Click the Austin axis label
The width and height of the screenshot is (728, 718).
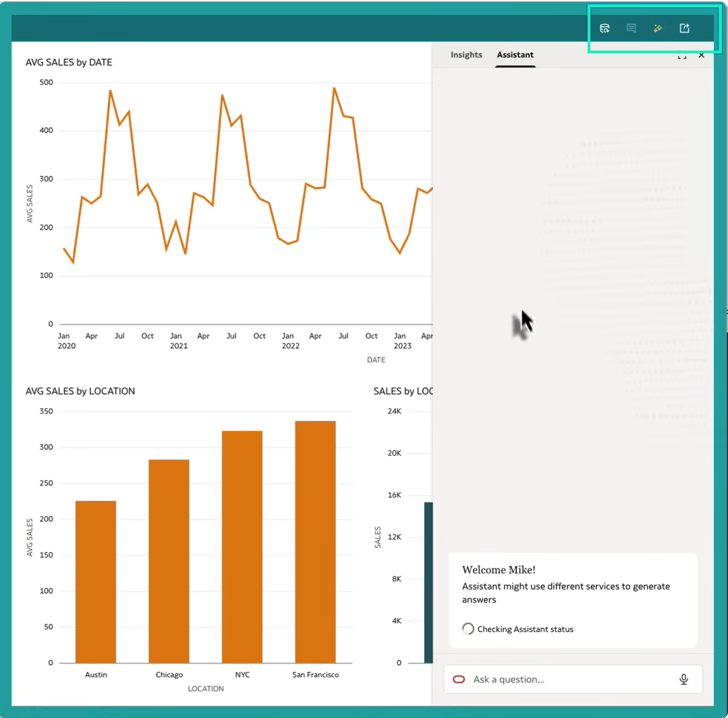point(96,674)
